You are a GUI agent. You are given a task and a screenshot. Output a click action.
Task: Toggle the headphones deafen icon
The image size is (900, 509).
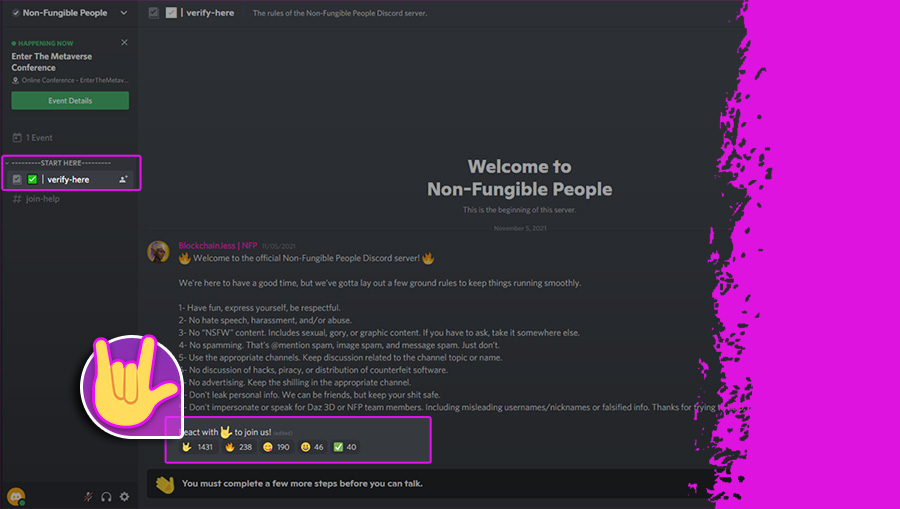[106, 497]
